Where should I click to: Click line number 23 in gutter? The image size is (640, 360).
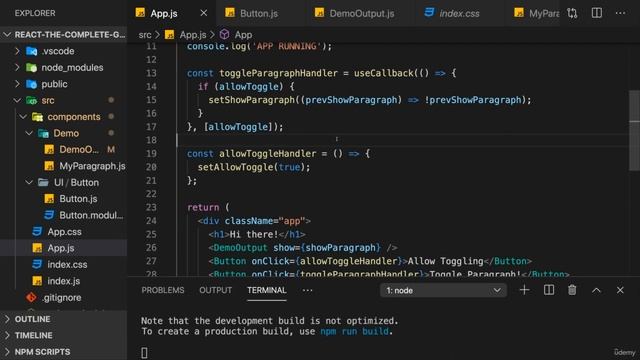tap(151, 207)
